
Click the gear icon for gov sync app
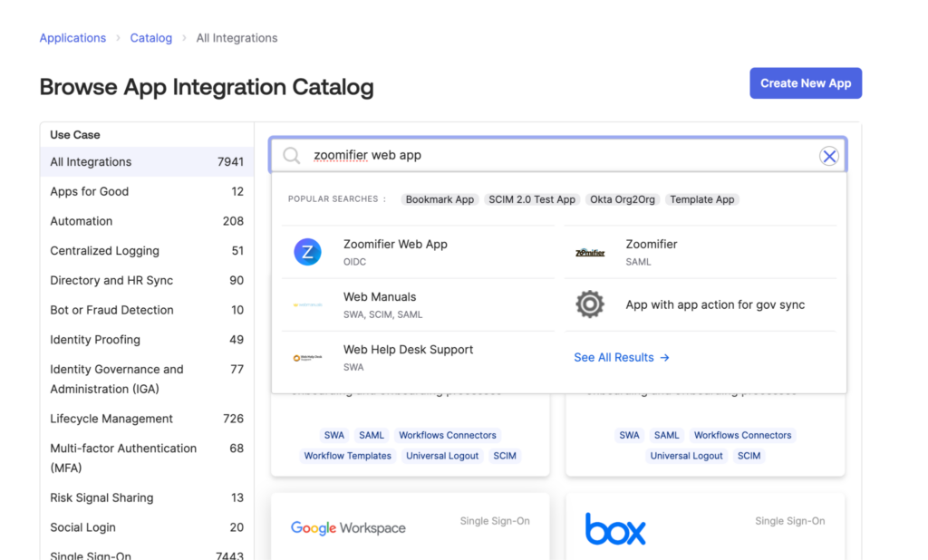(590, 304)
